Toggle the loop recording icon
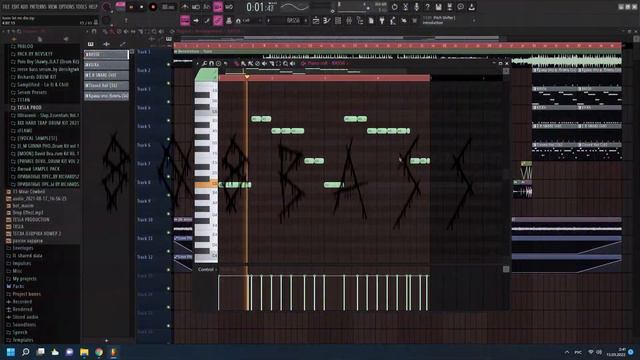 click(x=229, y=7)
